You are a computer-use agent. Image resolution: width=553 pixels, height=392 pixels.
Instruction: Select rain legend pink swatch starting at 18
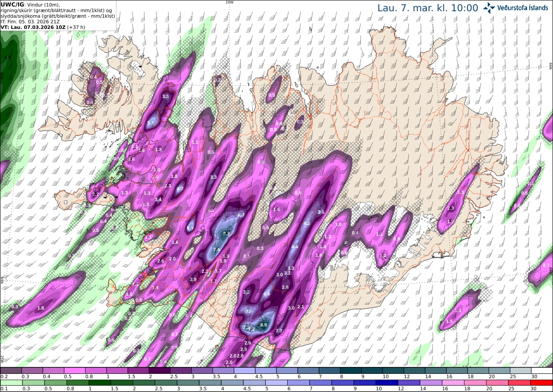point(475,383)
